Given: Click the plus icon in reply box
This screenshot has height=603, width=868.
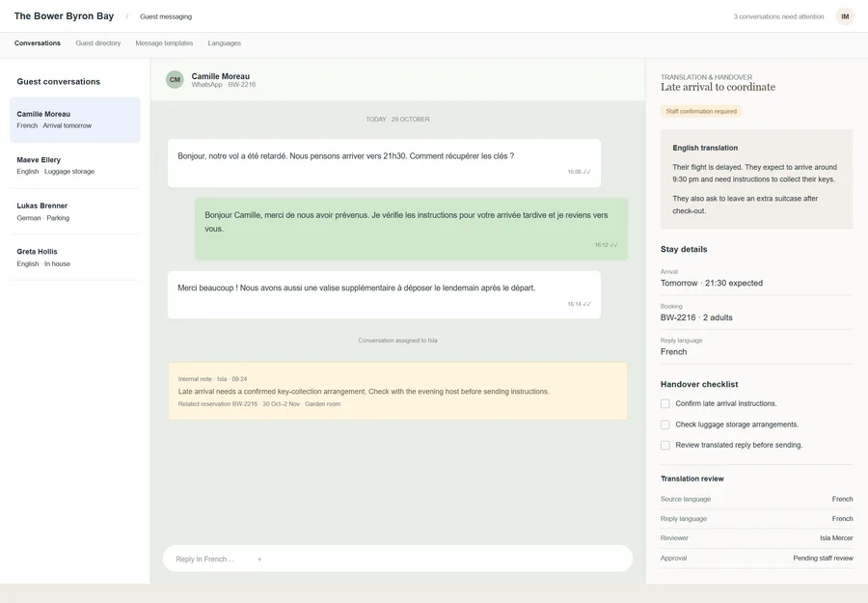Looking at the screenshot, I should [x=259, y=560].
